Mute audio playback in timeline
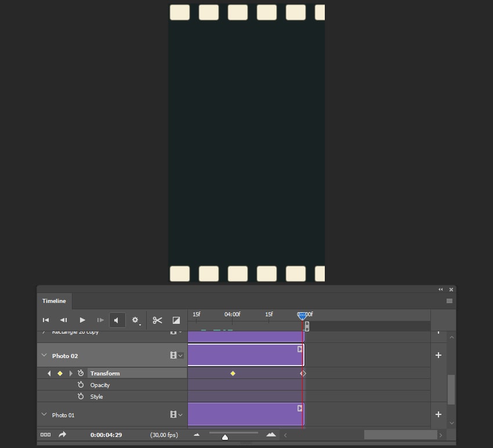This screenshot has height=448, width=493. 117,320
